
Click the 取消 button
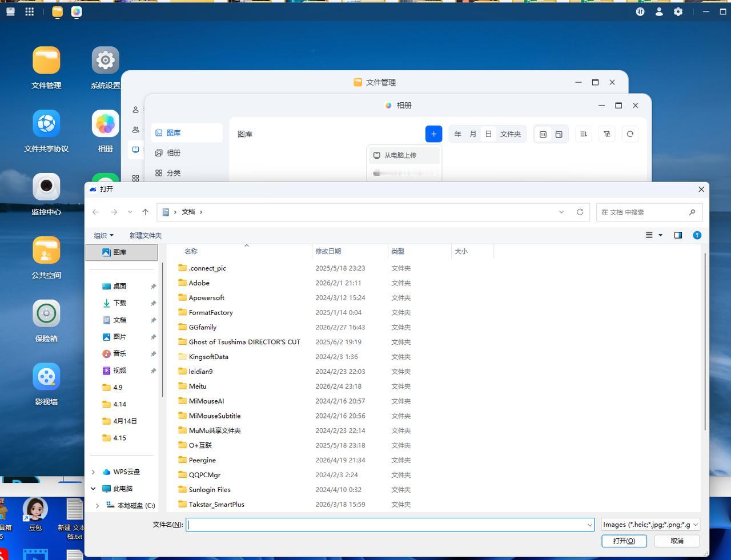[677, 541]
